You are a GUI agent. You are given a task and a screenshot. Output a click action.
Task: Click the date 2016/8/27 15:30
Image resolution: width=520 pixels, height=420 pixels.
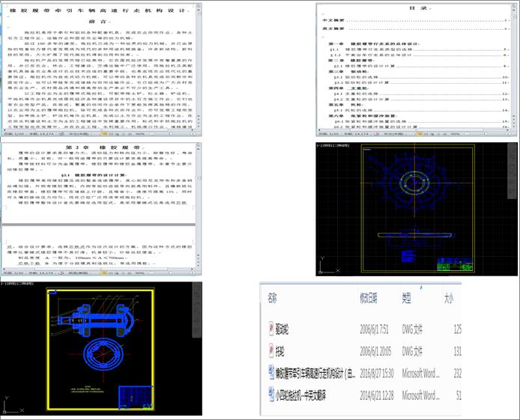(376, 374)
